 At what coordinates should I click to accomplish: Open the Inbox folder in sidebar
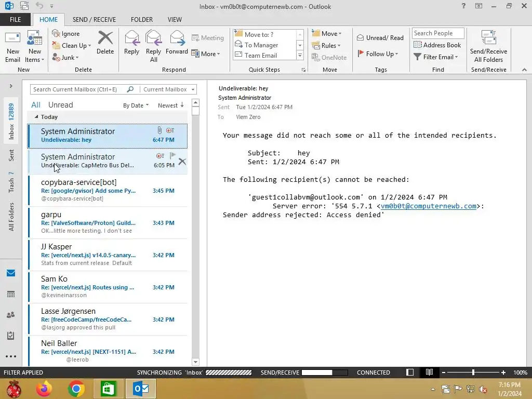pyautogui.click(x=11, y=122)
